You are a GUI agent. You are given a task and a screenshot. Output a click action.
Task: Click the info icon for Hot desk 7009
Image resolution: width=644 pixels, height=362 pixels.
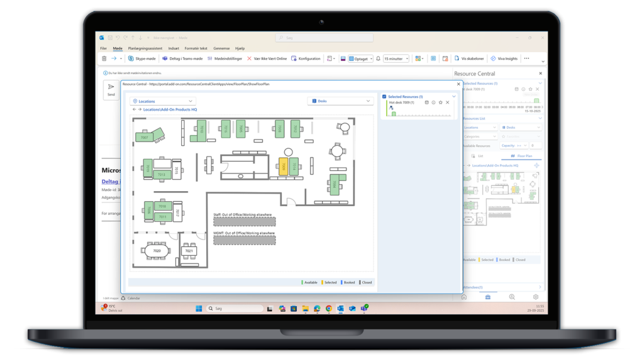coord(433,102)
